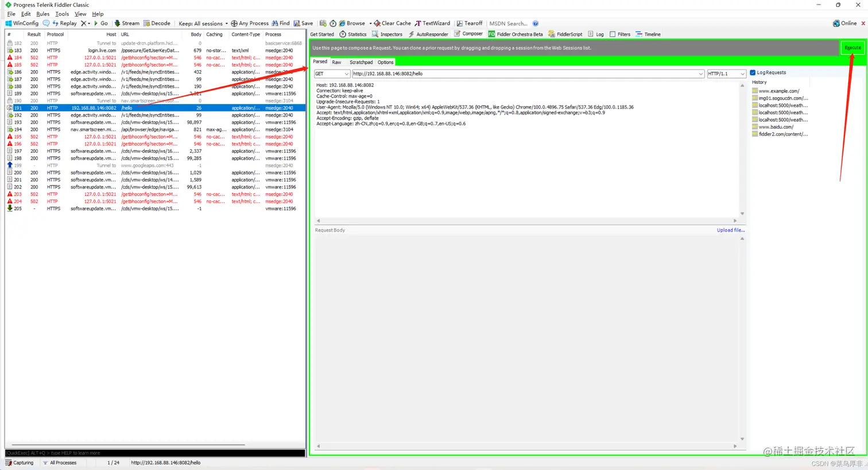This screenshot has width=868, height=470.
Task: Open the FiddlerScript tab
Action: [566, 34]
